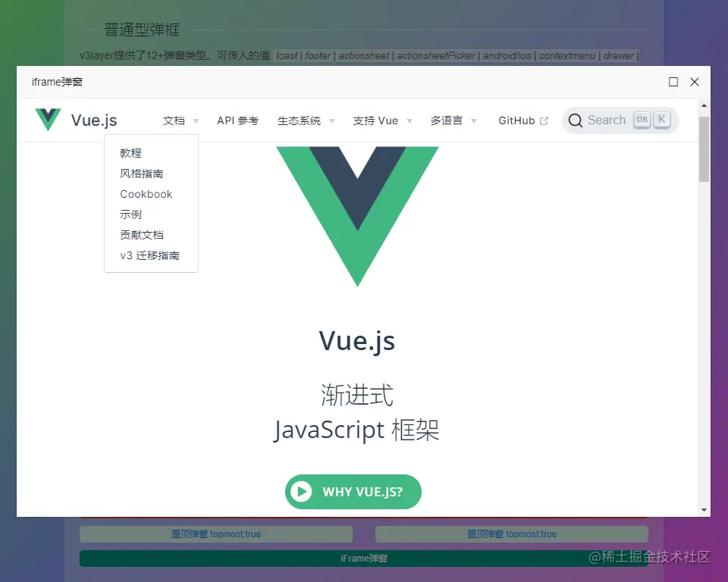Click the GitHub external link icon
This screenshot has width=728, height=582.
pos(543,119)
